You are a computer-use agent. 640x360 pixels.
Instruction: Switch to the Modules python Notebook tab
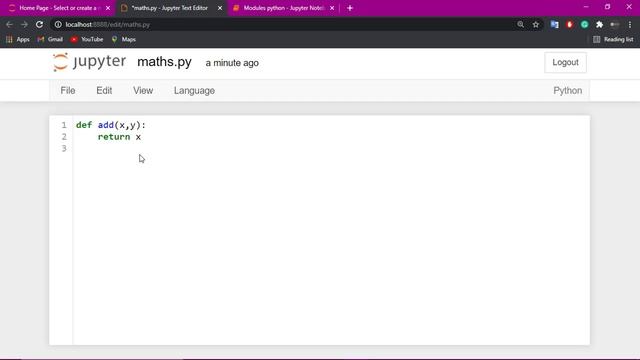coord(283,8)
